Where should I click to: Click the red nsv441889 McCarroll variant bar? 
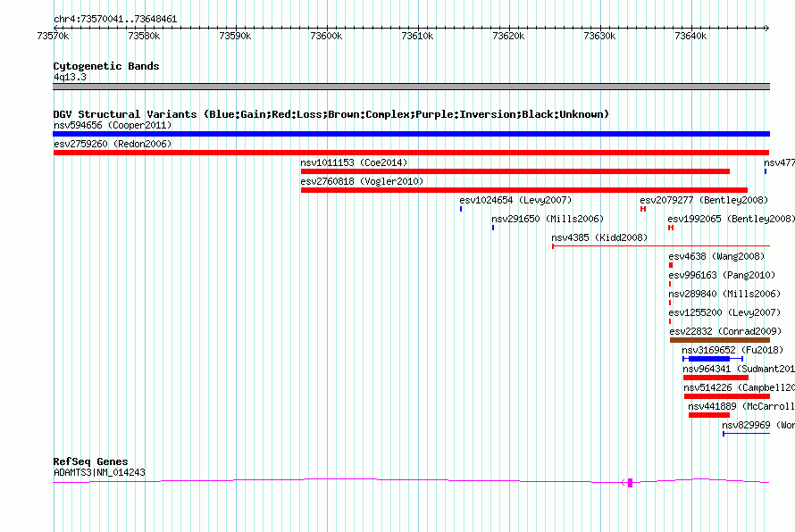click(709, 415)
